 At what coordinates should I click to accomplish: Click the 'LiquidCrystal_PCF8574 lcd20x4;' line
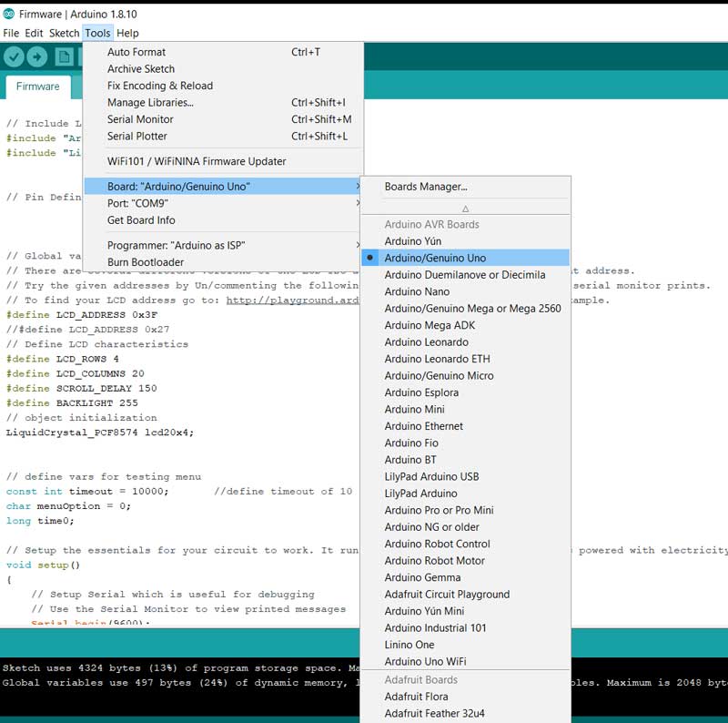pyautogui.click(x=99, y=433)
